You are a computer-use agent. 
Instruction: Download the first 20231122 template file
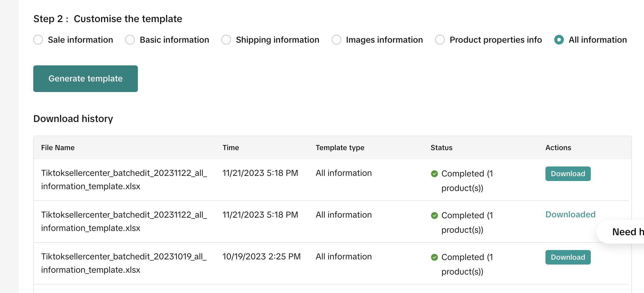click(568, 174)
